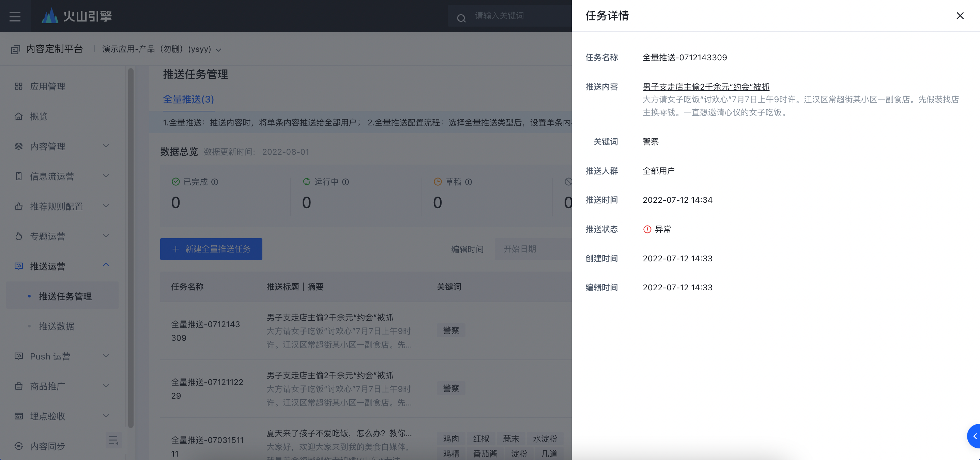Select 推送任务管理 submenu item
The width and height of the screenshot is (980, 460).
tap(62, 296)
